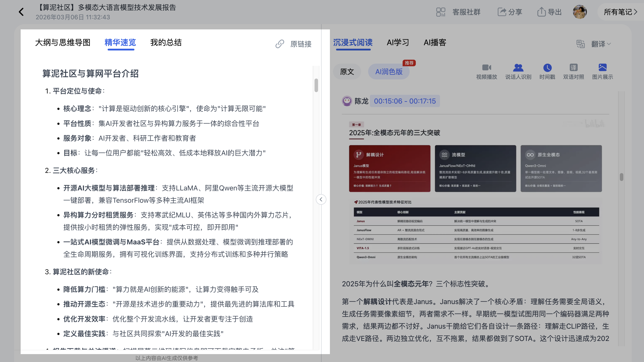Screen dimensions: 644x362
Task: Click paragraph starting 第一个解耦设计代表是Janus
Action: pos(476,320)
